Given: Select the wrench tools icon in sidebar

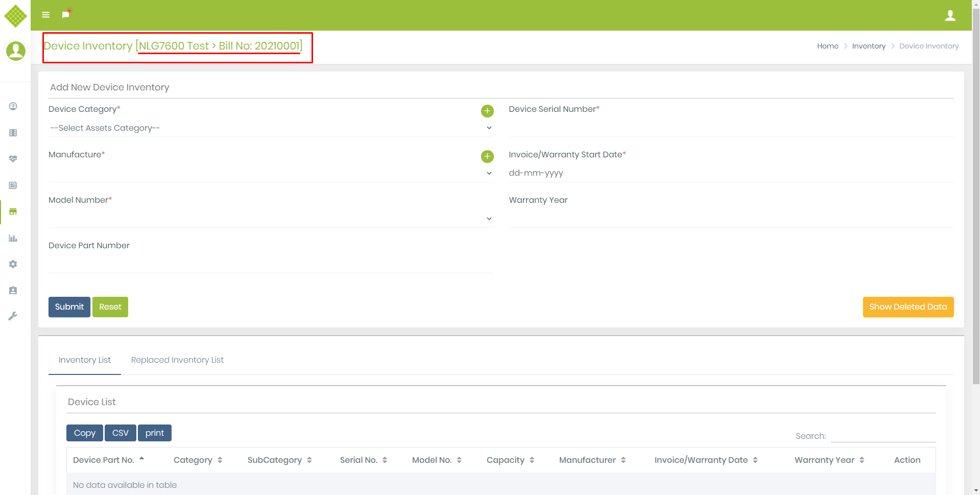Looking at the screenshot, I should pos(13,316).
